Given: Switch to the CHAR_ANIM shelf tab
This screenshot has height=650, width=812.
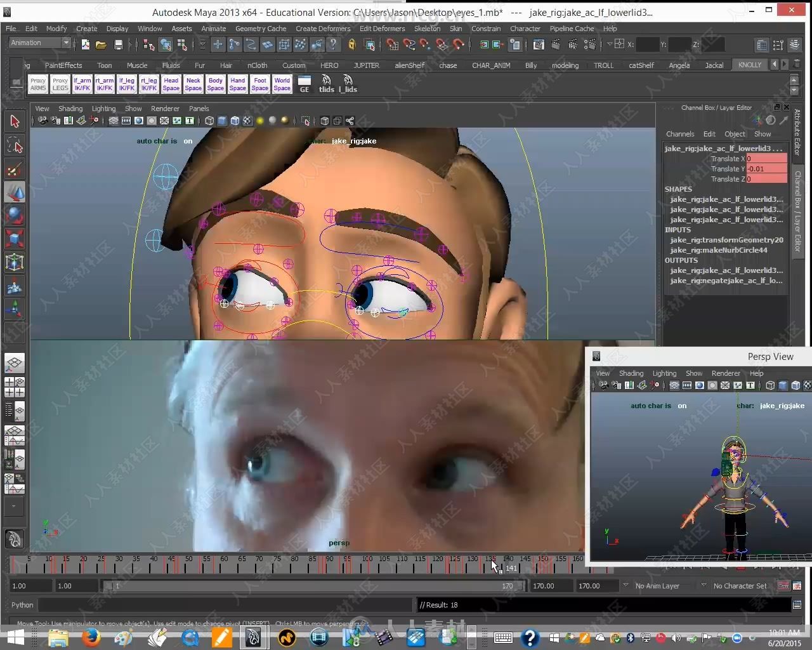Looking at the screenshot, I should (491, 65).
